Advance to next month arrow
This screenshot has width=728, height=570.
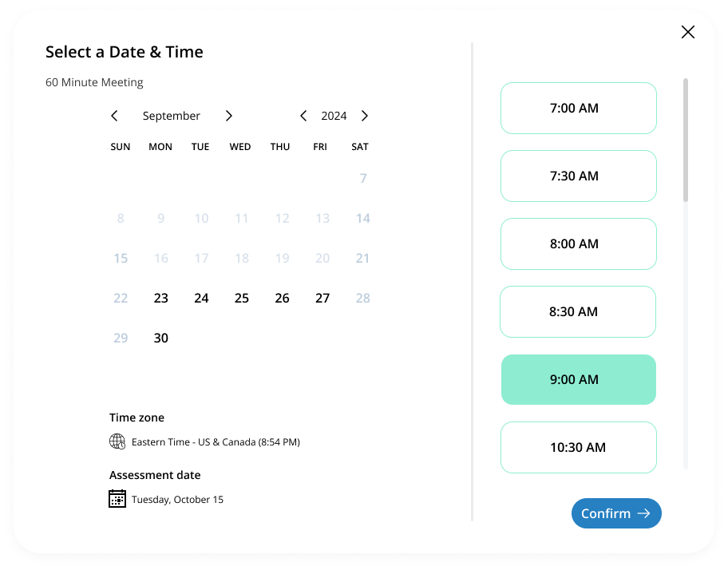[x=229, y=116]
